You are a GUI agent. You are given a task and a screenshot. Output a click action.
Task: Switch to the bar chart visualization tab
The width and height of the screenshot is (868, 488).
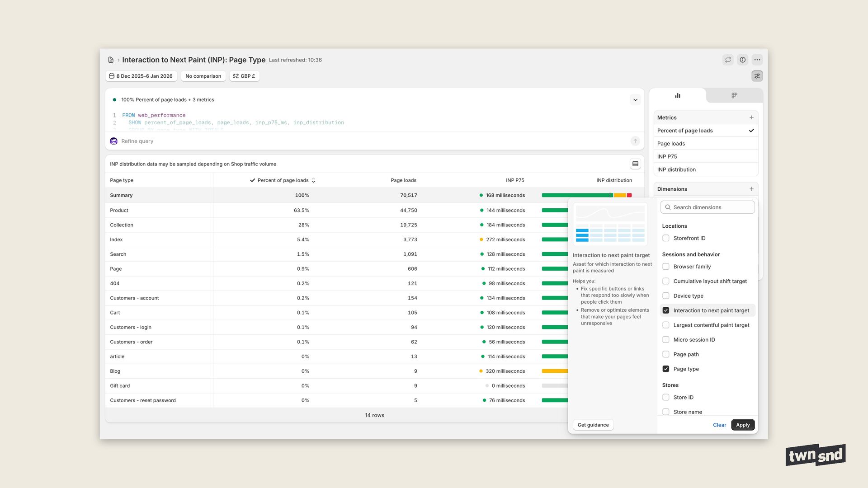coord(678,95)
